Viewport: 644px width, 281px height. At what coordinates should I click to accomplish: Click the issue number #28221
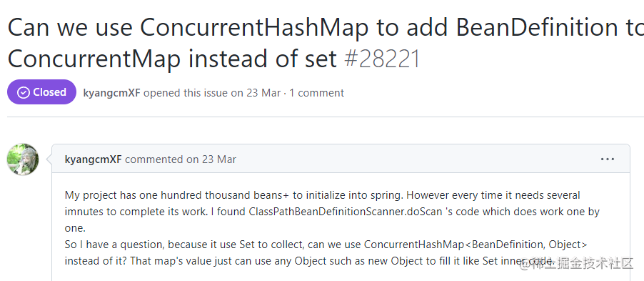(x=382, y=59)
